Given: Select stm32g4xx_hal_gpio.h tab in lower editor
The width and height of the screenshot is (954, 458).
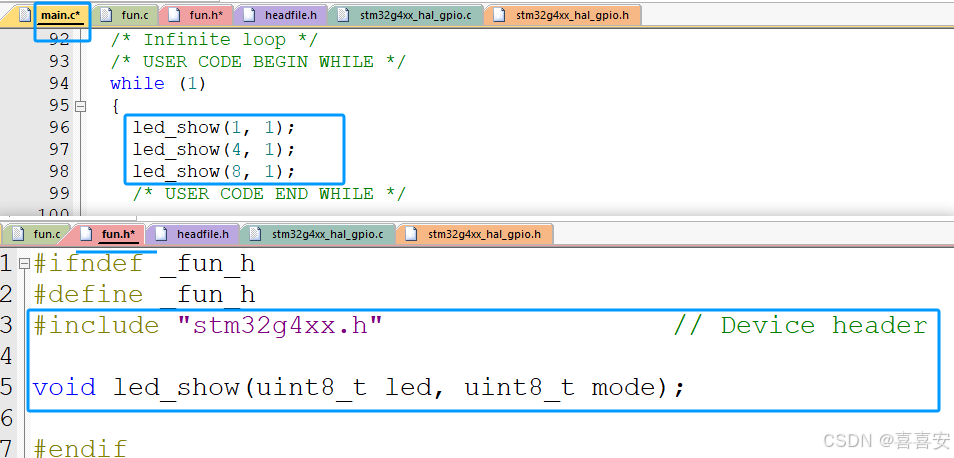Looking at the screenshot, I should tap(476, 234).
